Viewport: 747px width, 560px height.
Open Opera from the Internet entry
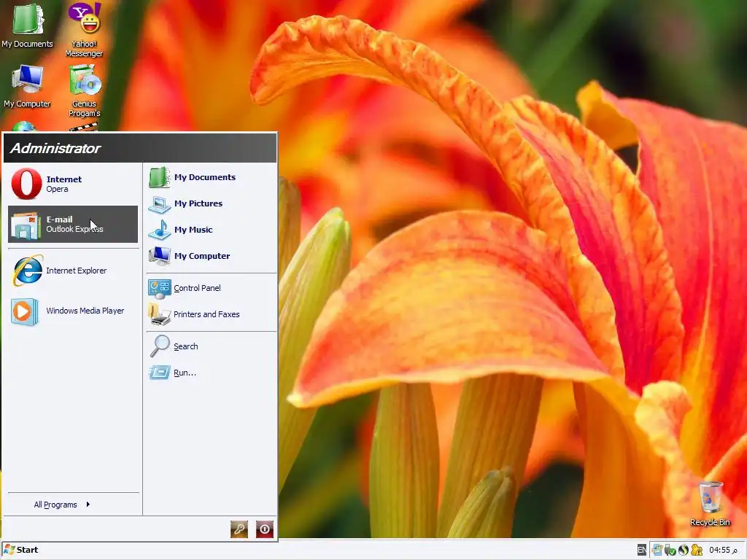point(73,184)
